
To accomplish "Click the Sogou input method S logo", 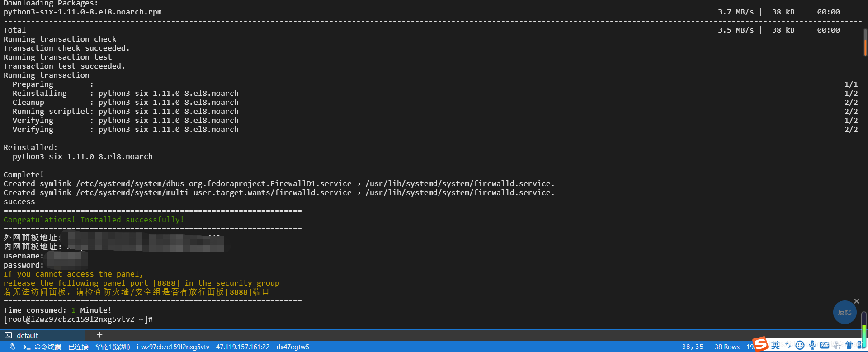I will [x=760, y=344].
